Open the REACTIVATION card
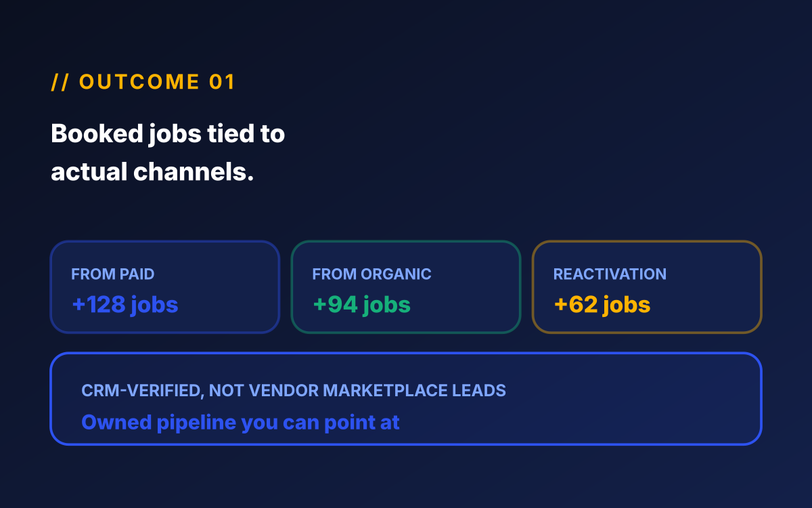 [647, 287]
